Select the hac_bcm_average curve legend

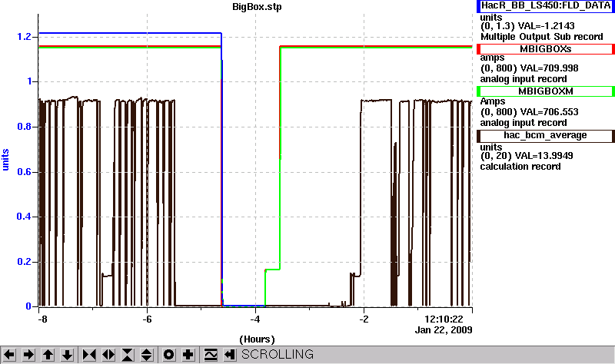[546, 136]
